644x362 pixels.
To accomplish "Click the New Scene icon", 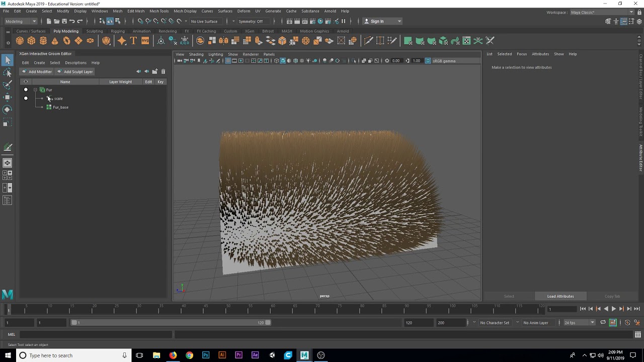I will (49, 21).
